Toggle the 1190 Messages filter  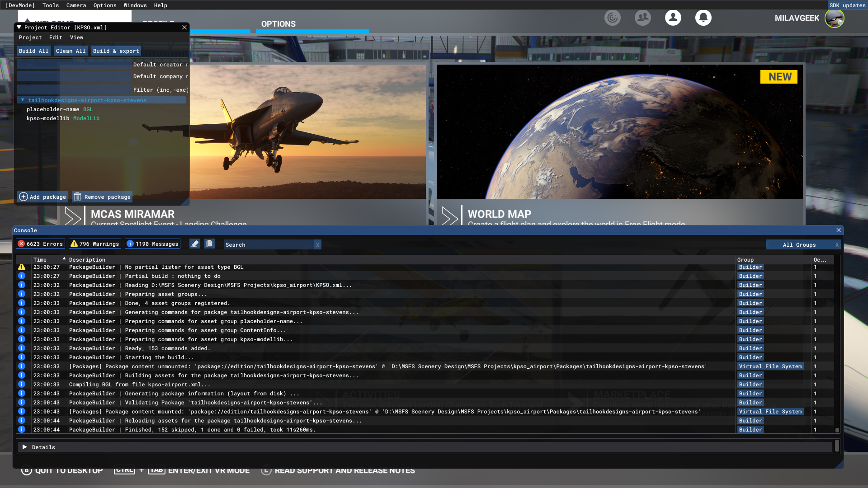click(152, 244)
